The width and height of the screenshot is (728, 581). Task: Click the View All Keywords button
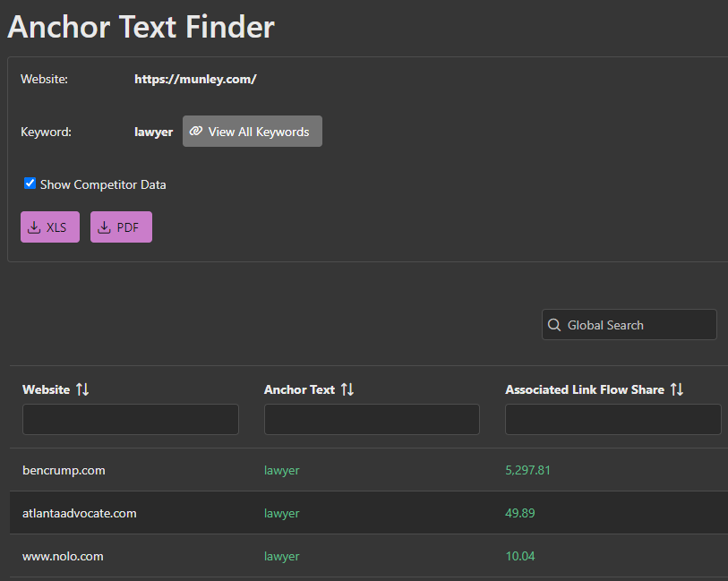pyautogui.click(x=252, y=131)
